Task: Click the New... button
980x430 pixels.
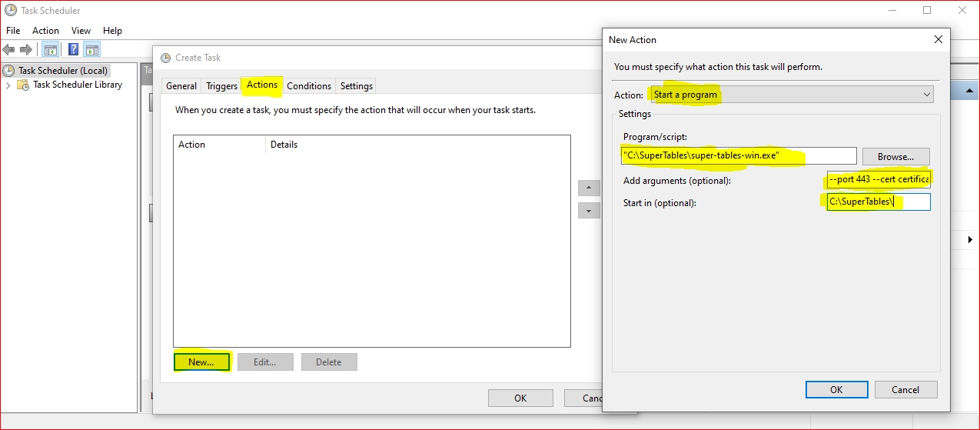Action: tap(201, 362)
